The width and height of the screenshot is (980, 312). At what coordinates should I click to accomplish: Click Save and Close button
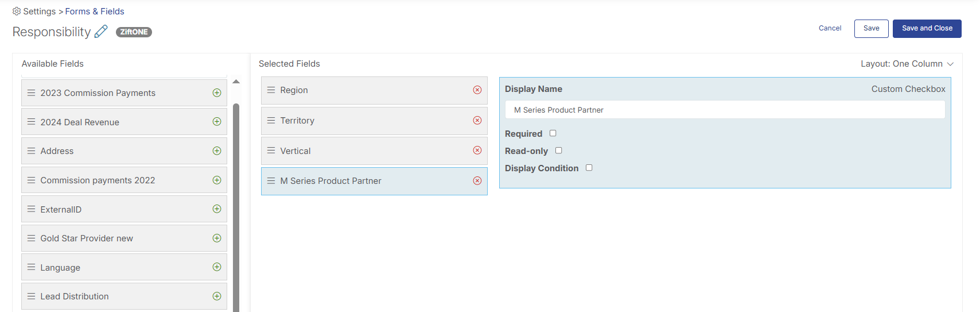pyautogui.click(x=927, y=28)
